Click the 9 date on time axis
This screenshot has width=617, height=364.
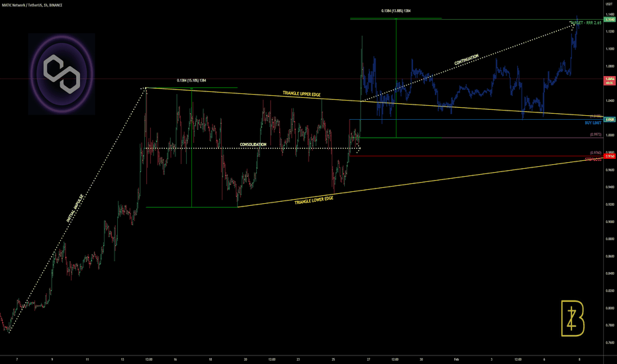(52, 359)
